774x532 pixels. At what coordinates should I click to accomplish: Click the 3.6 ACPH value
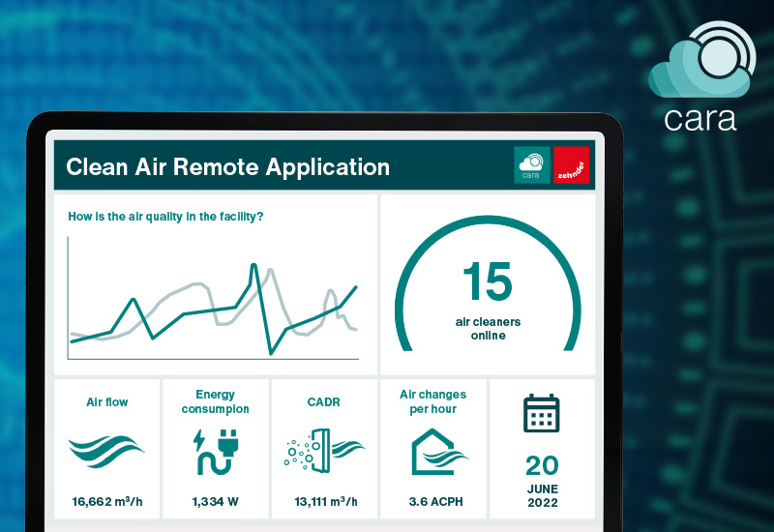[x=432, y=501]
